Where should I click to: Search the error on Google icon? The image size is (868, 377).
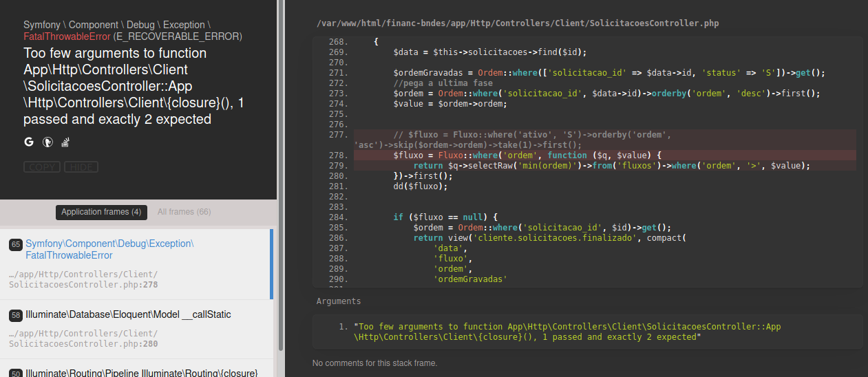(x=29, y=142)
